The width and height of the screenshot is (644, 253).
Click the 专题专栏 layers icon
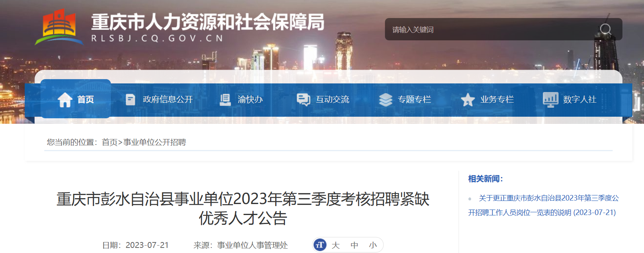tap(386, 99)
